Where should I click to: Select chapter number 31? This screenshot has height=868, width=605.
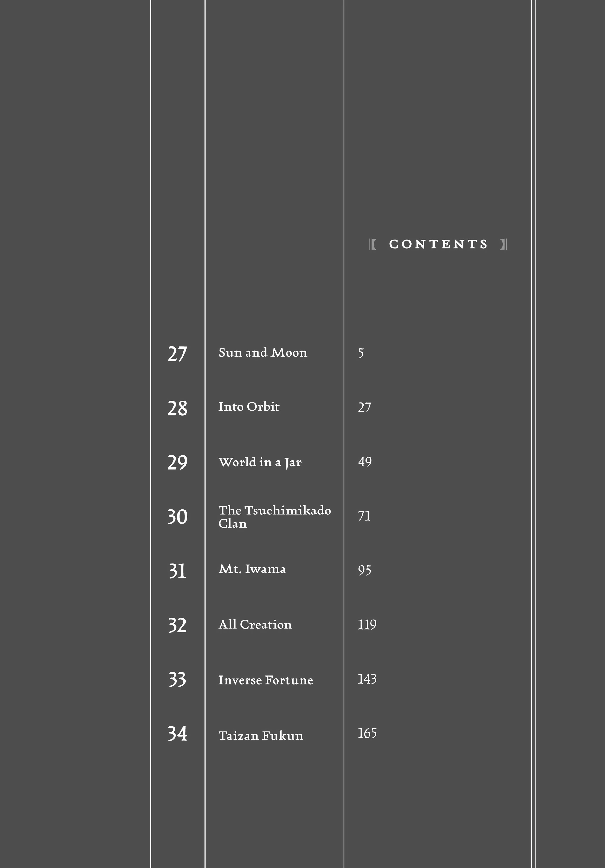tap(177, 571)
